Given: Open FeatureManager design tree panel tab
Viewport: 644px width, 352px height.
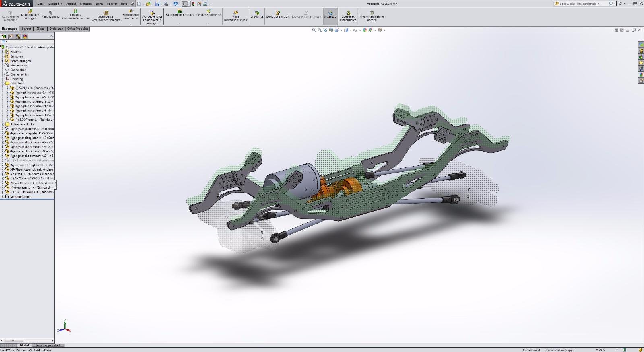Looking at the screenshot, I should [x=4, y=36].
